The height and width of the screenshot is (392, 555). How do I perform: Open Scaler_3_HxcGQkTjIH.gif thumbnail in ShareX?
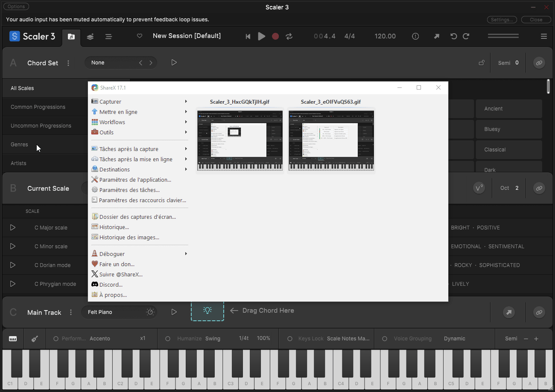tap(240, 141)
